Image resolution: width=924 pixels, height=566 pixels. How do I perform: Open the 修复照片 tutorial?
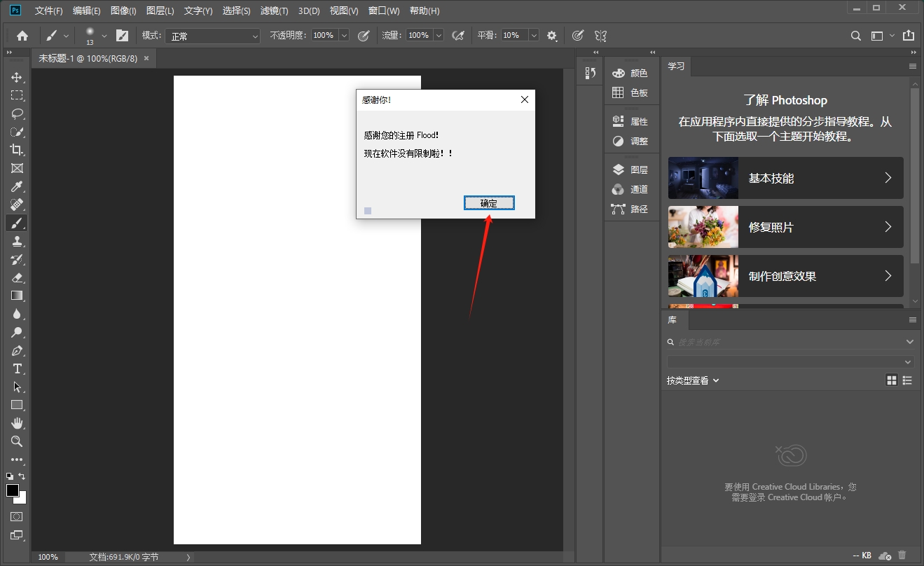pyautogui.click(x=785, y=227)
